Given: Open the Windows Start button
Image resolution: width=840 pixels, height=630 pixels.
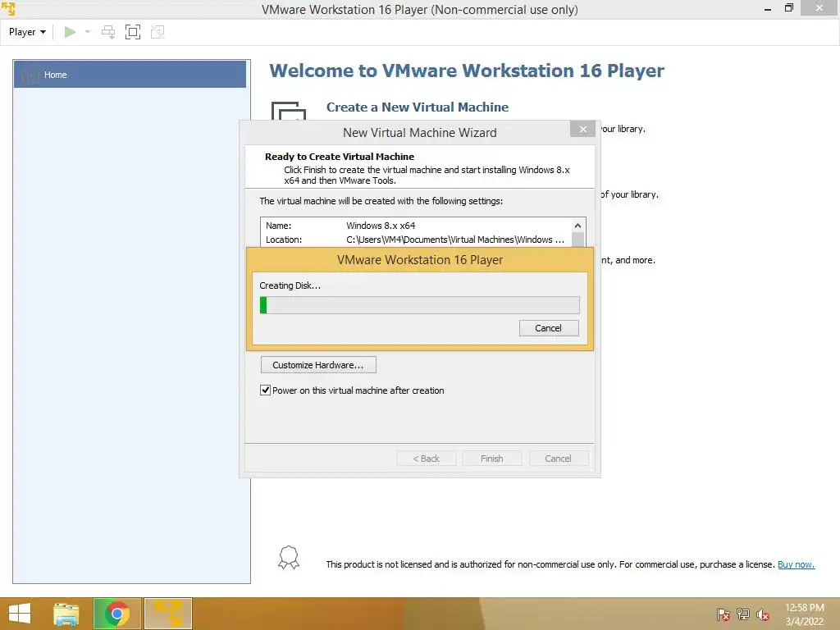Looking at the screenshot, I should 20,614.
